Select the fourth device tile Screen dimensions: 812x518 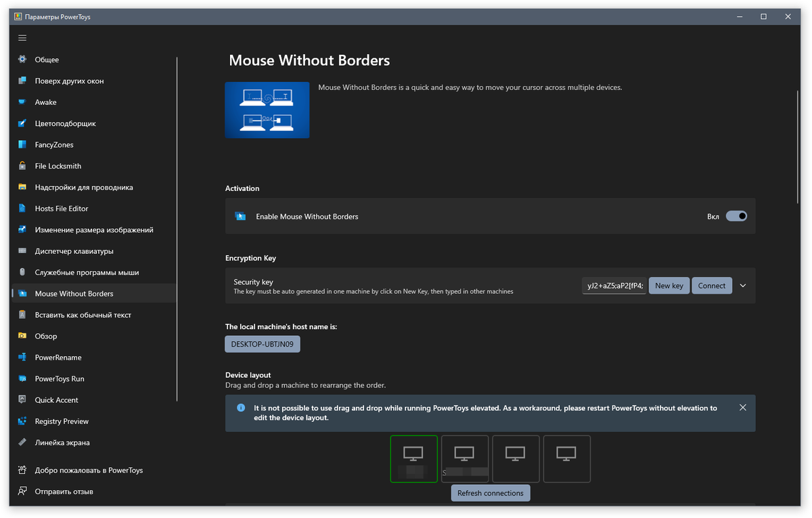(x=567, y=459)
